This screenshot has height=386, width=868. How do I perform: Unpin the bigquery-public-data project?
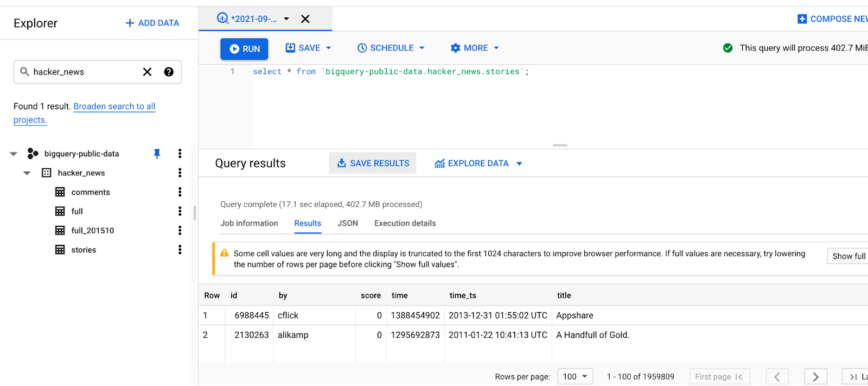tap(157, 154)
